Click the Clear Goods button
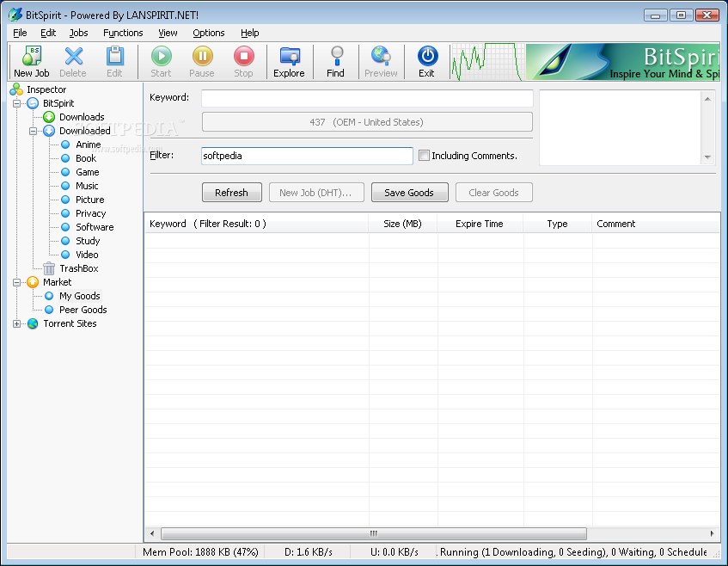The height and width of the screenshot is (566, 728). [493, 193]
